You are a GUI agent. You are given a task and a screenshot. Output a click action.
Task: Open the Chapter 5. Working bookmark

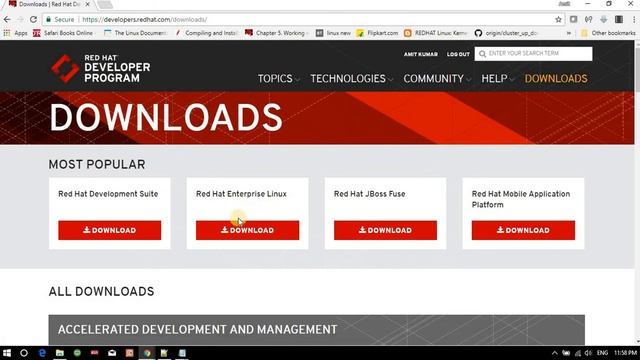276,33
